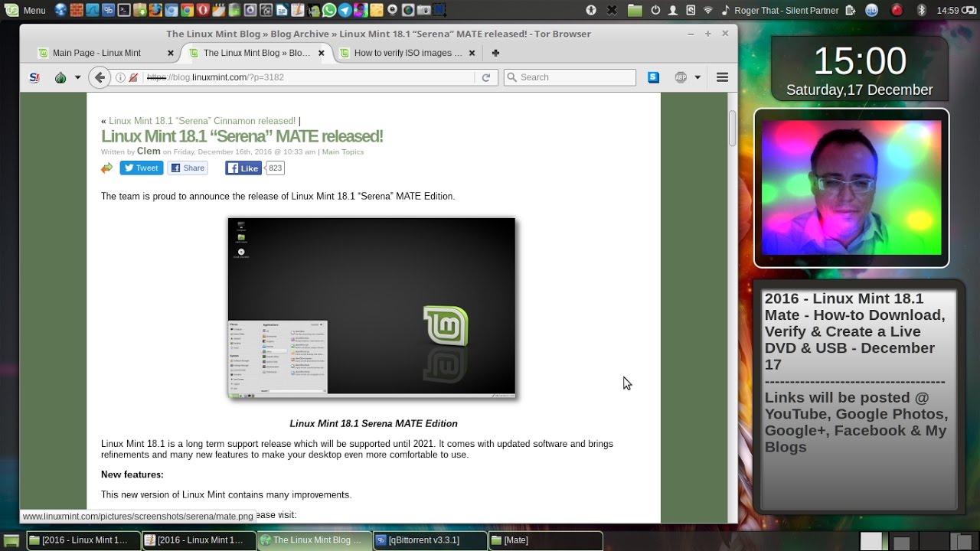Viewport: 980px width, 551px height.
Task: Open the Wi-Fi network indicator
Action: click(x=707, y=10)
